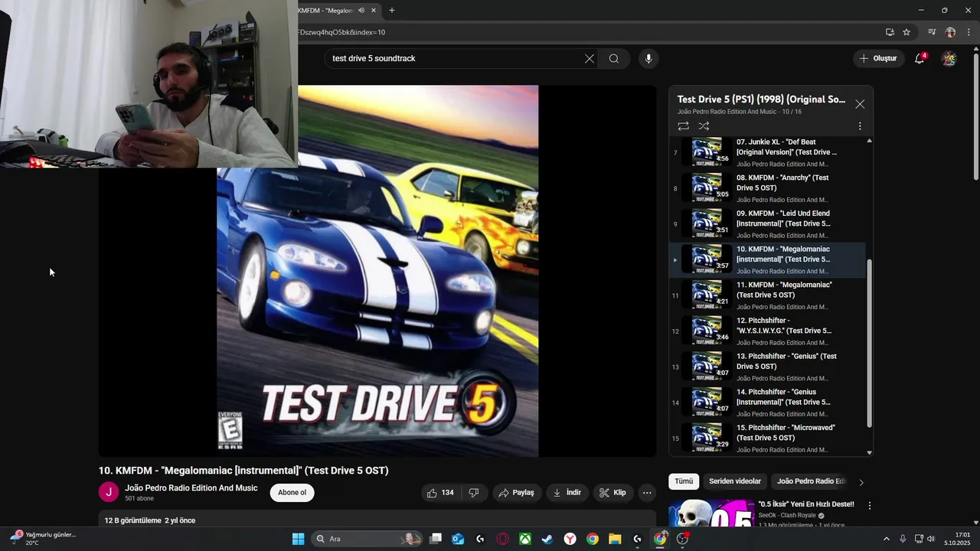Screen dimensions: 980x551
Task: Click the '10. KMFDM - Megalomaniac [instrumental]' video title
Action: pyautogui.click(x=243, y=471)
